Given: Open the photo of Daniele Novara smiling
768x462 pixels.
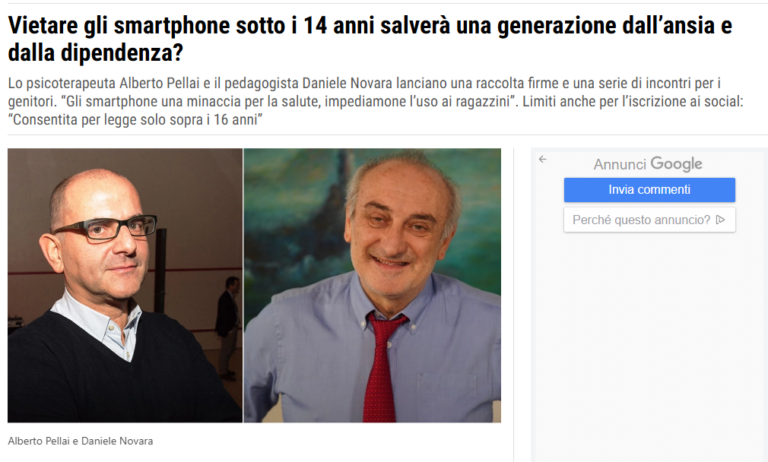Looking at the screenshot, I should point(372,285).
